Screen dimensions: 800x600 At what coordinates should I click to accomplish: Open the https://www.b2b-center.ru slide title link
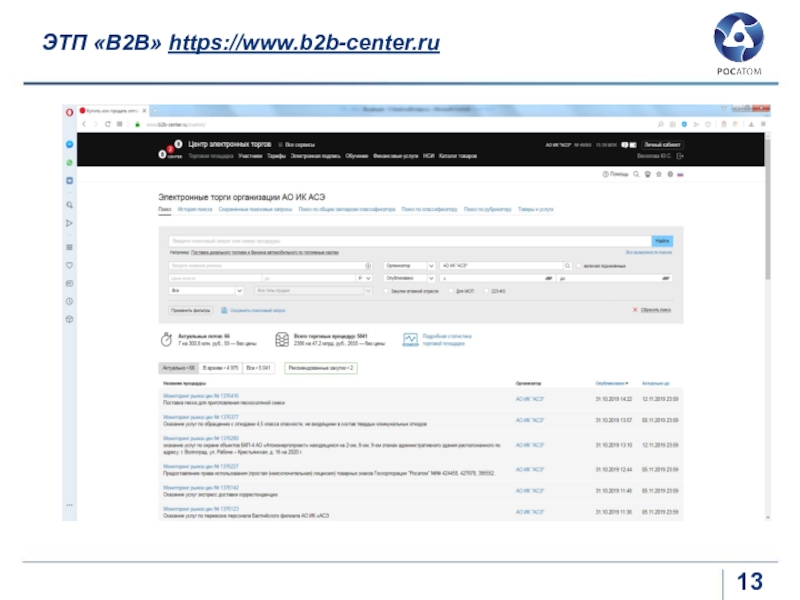click(x=304, y=42)
